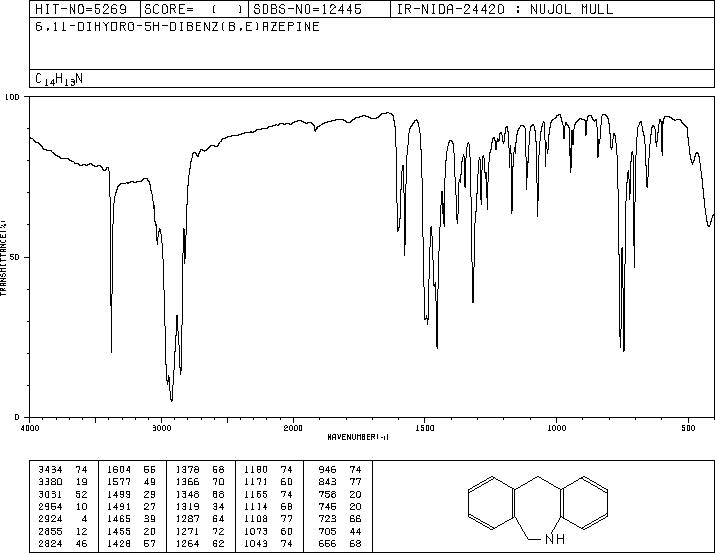This screenshot has width=715, height=553.
Task: Click peak value 1043 in the table
Action: click(256, 543)
